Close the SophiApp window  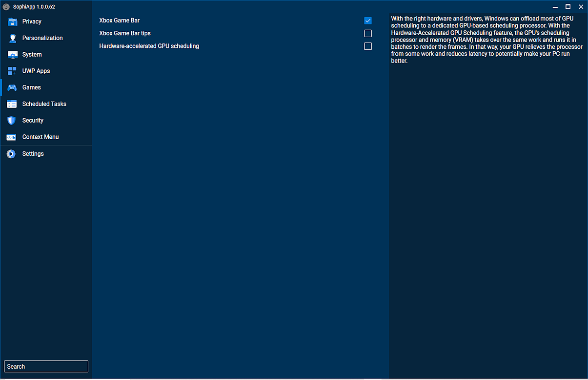pos(581,7)
